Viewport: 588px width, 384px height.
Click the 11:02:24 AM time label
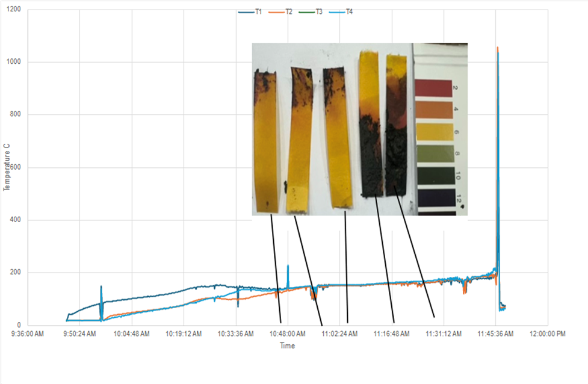[x=340, y=334]
